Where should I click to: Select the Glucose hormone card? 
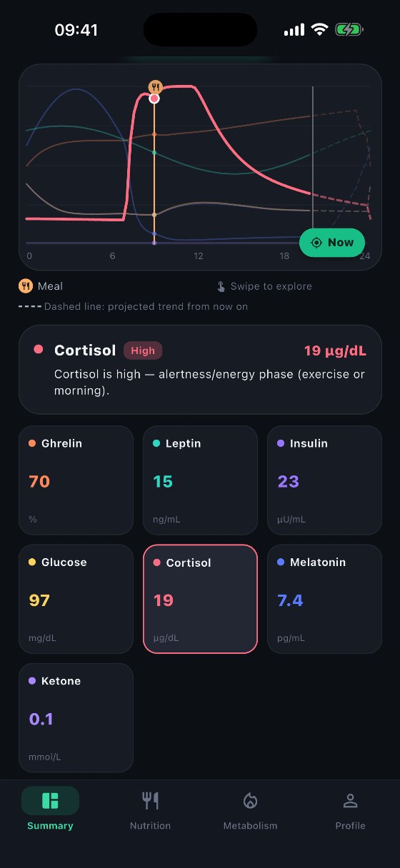(x=76, y=599)
